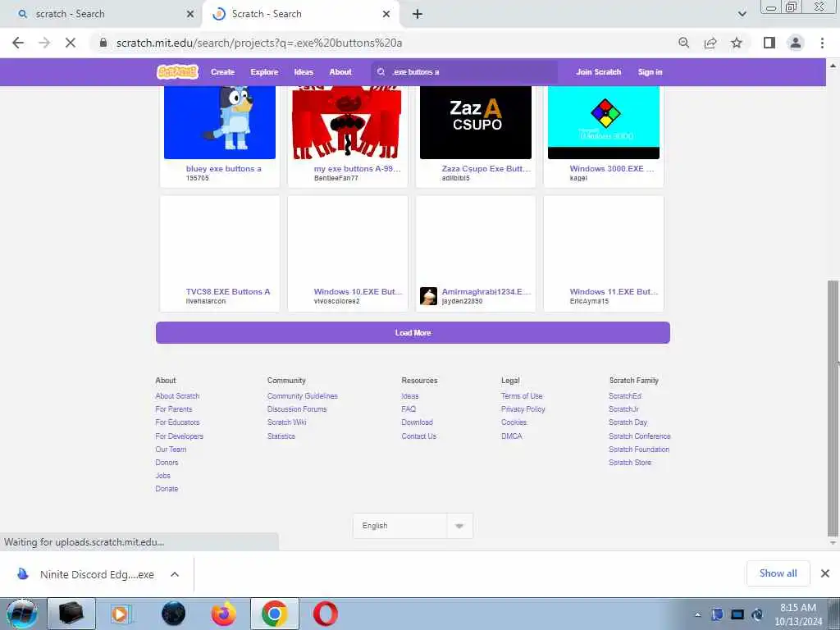Screen dimensions: 840x630
Task: Open the Zaza CSUPO project thumbnail
Action: coord(476,122)
